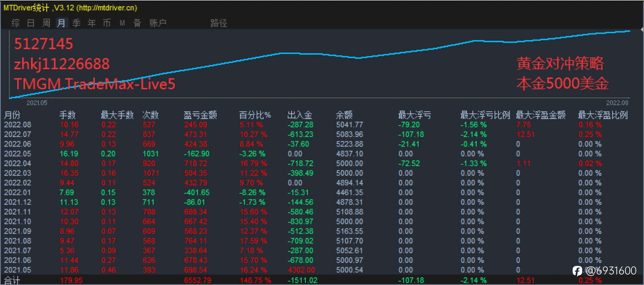The width and height of the screenshot is (644, 285).
Task: Click the 最大浮盈金额 column header
Action: (x=541, y=115)
